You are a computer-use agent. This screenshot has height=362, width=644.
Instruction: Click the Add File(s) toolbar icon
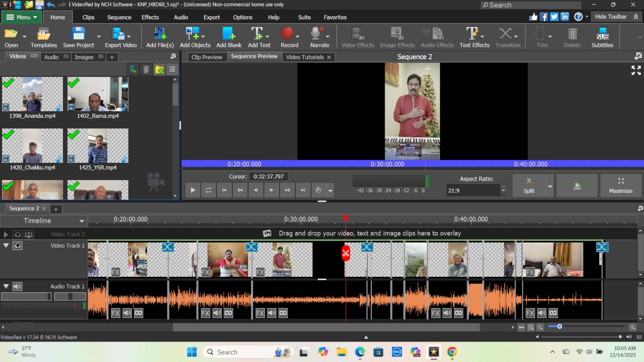(x=160, y=37)
